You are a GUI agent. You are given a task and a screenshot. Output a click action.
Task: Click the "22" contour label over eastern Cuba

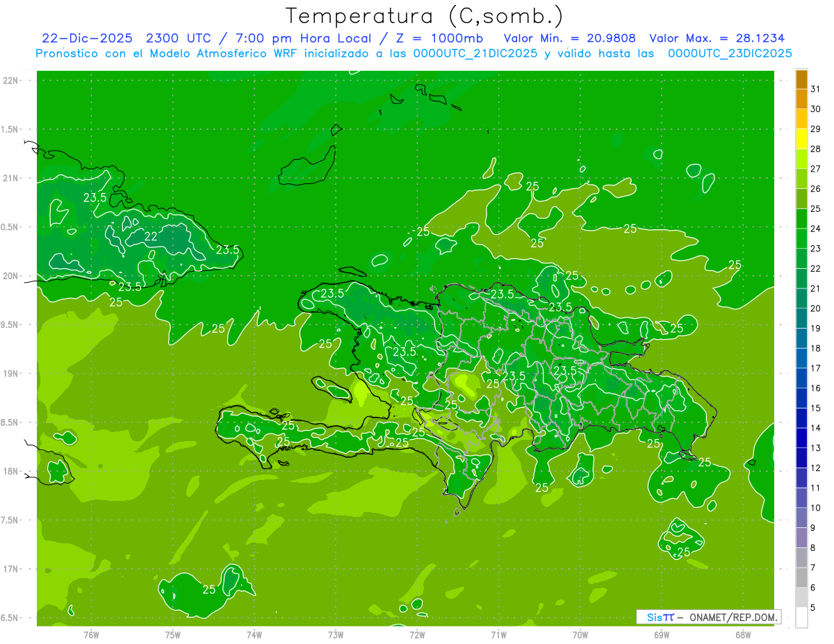[x=150, y=236]
